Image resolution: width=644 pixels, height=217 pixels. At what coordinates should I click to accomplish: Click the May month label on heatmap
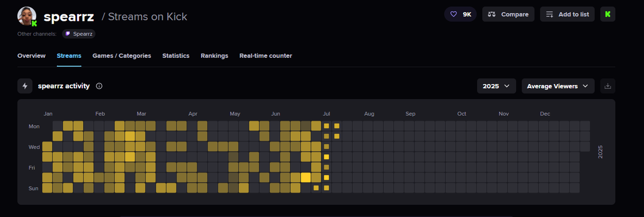pyautogui.click(x=235, y=114)
